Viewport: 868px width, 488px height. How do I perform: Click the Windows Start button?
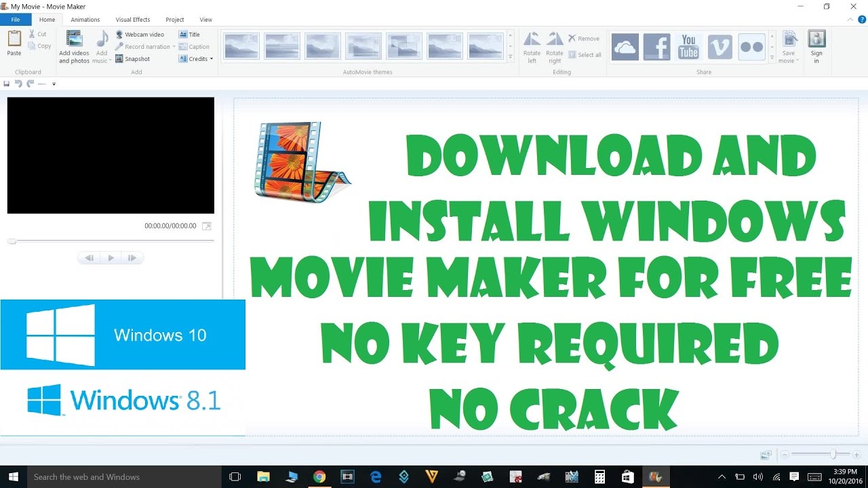click(x=14, y=476)
